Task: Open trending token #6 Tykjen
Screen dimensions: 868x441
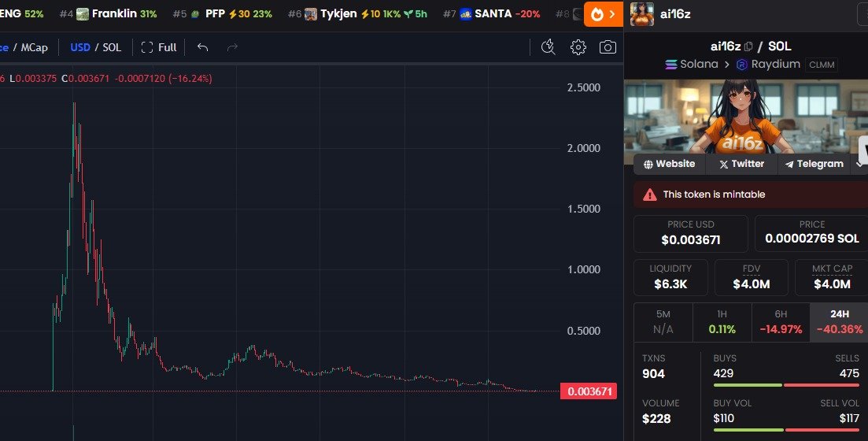Action: [357, 14]
